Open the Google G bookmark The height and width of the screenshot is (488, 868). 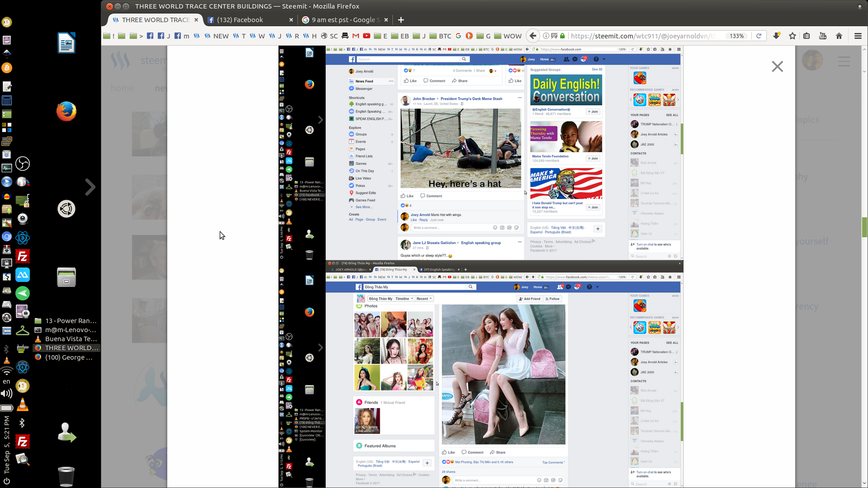(x=458, y=36)
